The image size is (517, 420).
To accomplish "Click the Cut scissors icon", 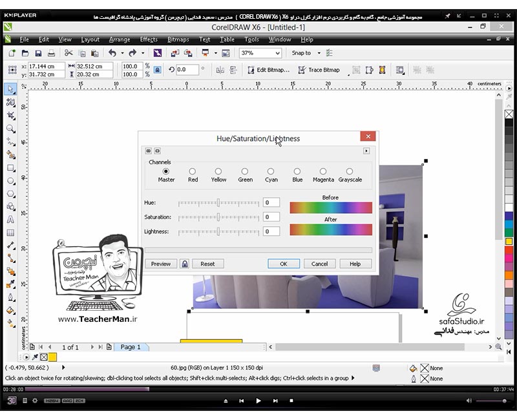I will (x=69, y=53).
